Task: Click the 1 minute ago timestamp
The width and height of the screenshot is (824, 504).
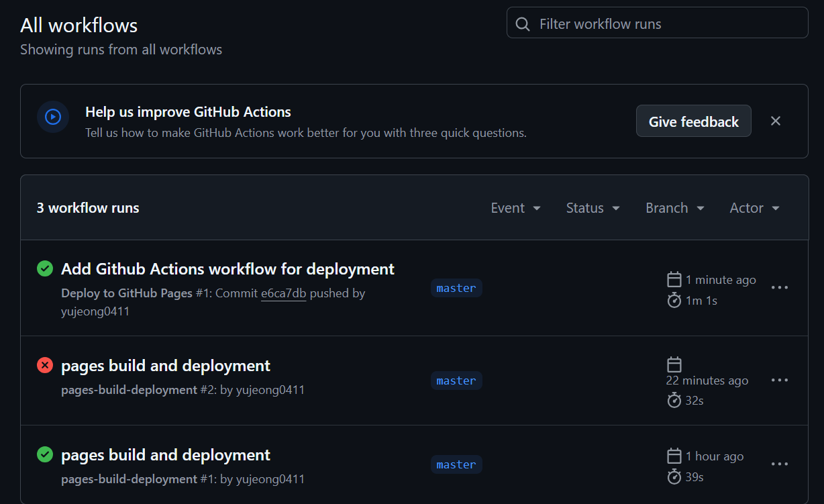Action: [x=721, y=280]
